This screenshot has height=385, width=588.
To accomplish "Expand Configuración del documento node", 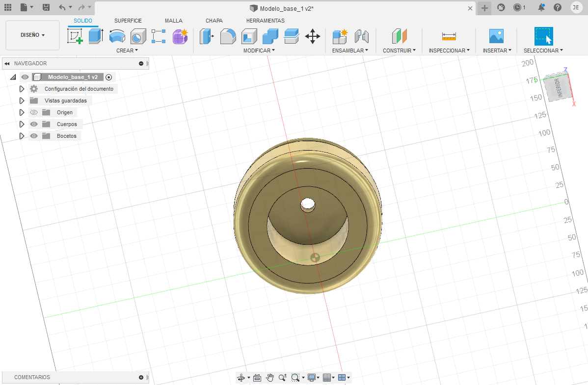I will click(22, 89).
